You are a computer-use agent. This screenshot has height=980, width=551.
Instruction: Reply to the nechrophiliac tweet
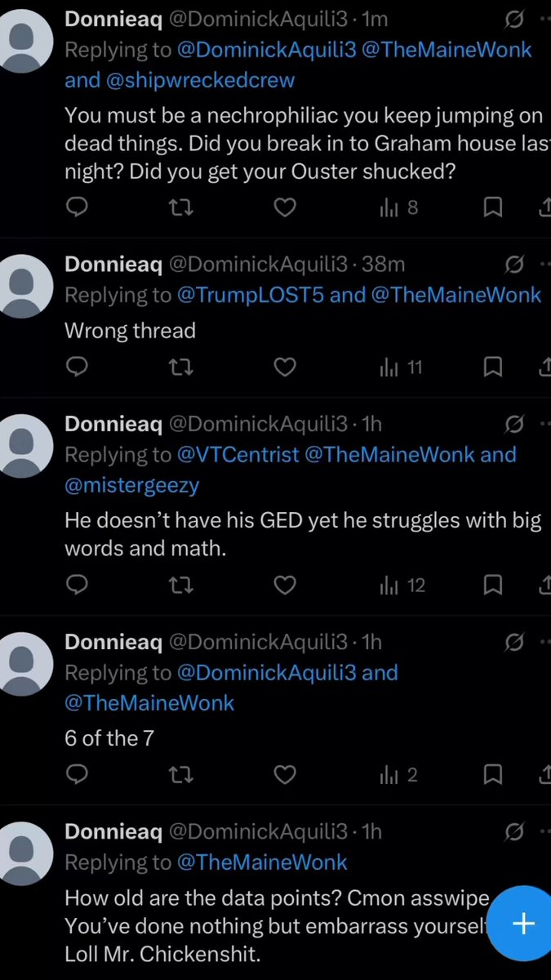tap(77, 208)
